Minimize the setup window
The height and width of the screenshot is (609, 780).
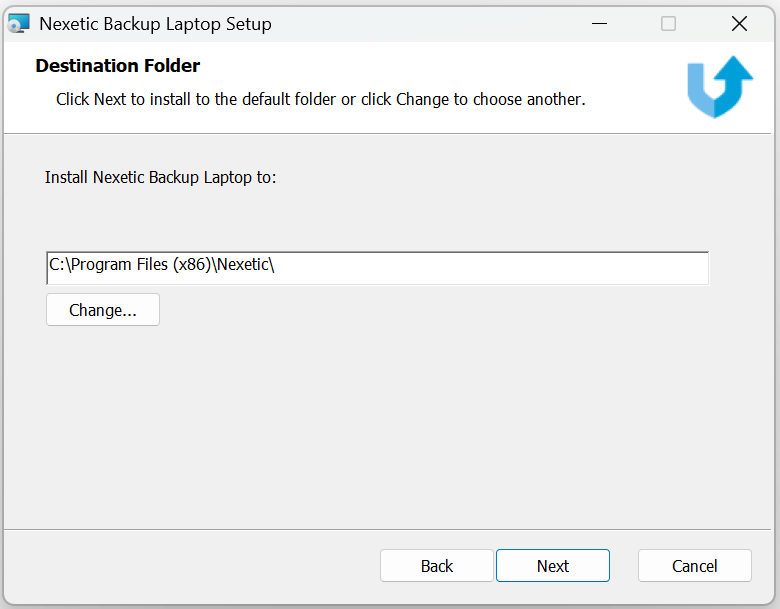599,23
